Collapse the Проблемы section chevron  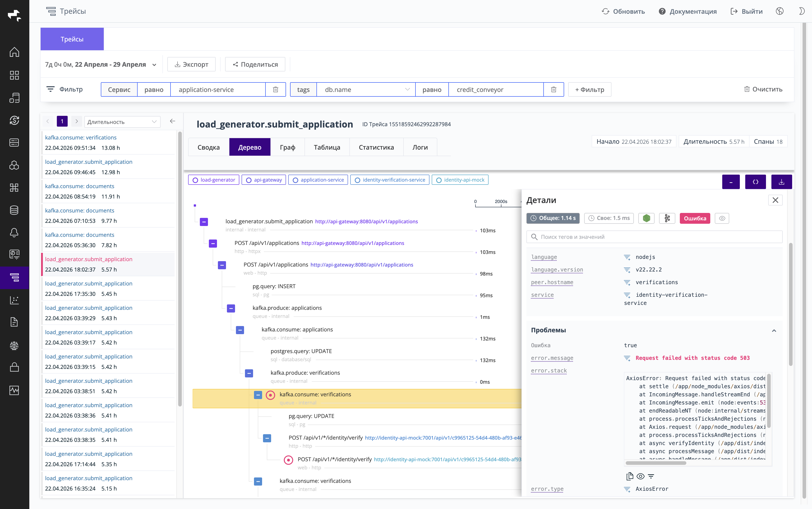click(x=774, y=330)
